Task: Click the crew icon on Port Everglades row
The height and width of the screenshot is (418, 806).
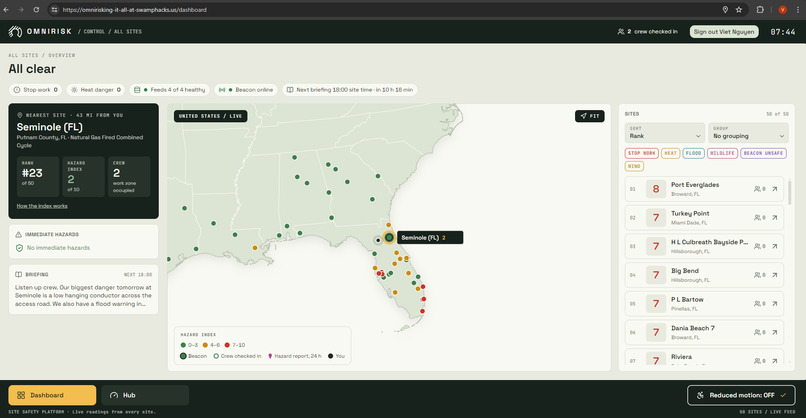Action: [x=757, y=189]
